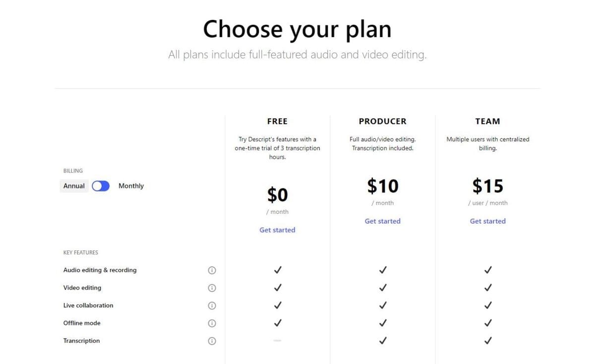Click the FREE plan heading
This screenshot has width=595, height=364.
click(x=277, y=121)
